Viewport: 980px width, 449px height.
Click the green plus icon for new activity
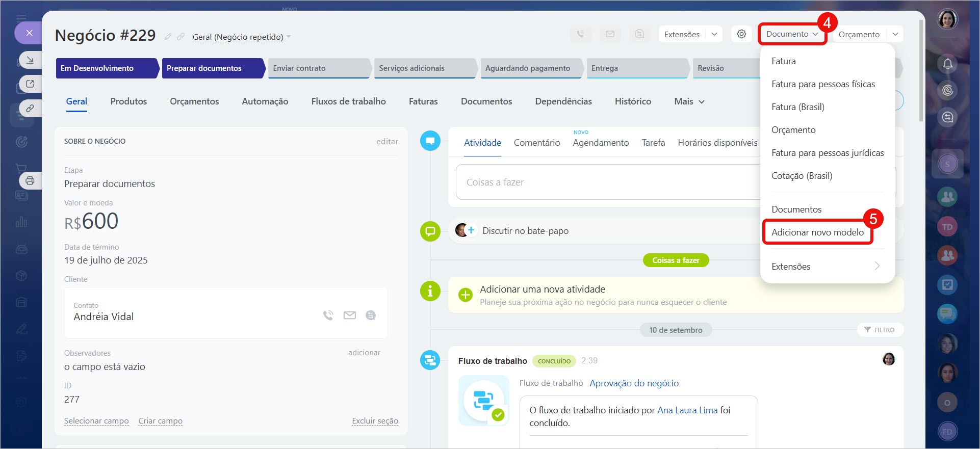click(x=465, y=295)
